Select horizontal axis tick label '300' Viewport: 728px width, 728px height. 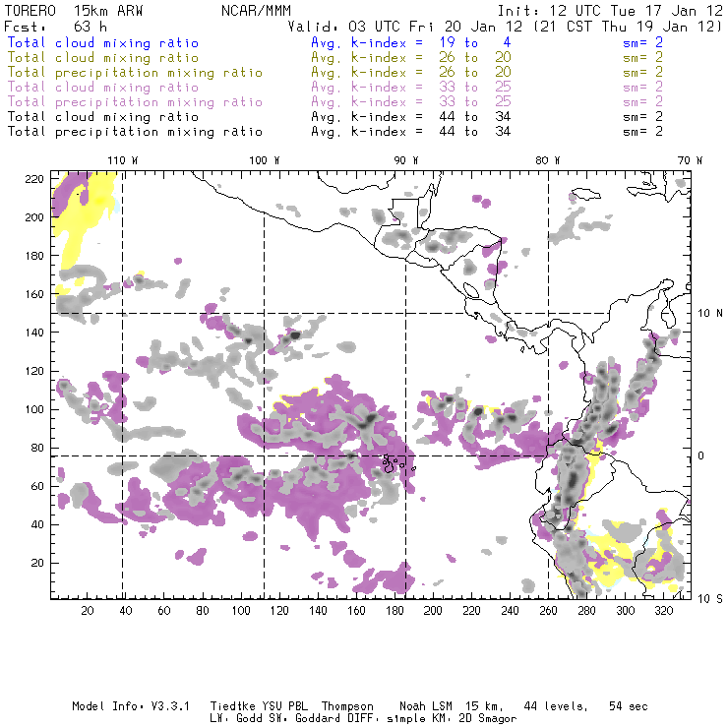pos(626,611)
